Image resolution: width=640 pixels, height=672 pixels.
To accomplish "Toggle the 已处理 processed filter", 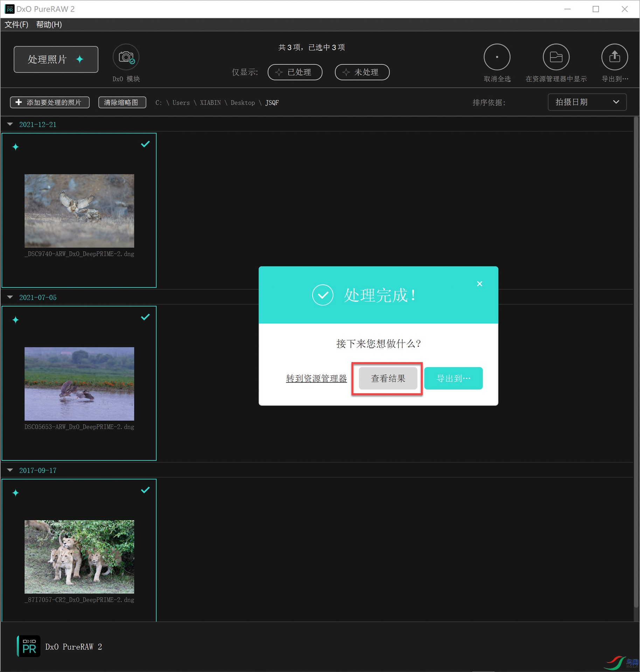I will pyautogui.click(x=295, y=72).
